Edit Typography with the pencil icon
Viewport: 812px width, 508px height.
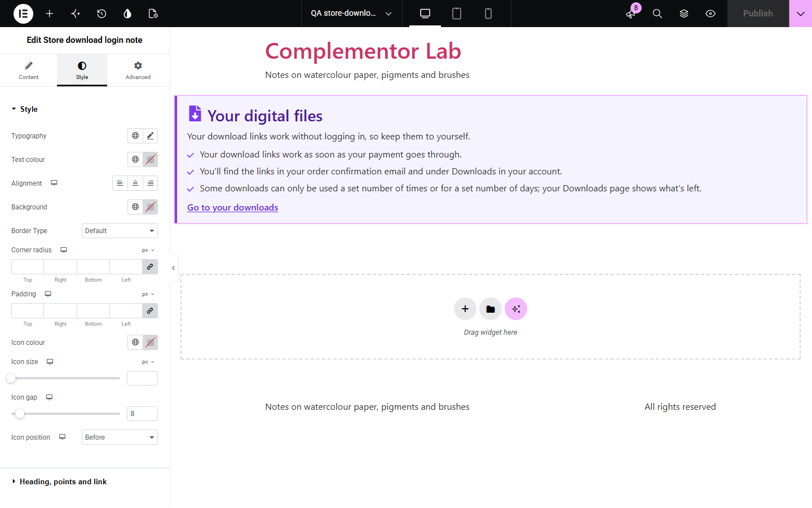point(150,135)
